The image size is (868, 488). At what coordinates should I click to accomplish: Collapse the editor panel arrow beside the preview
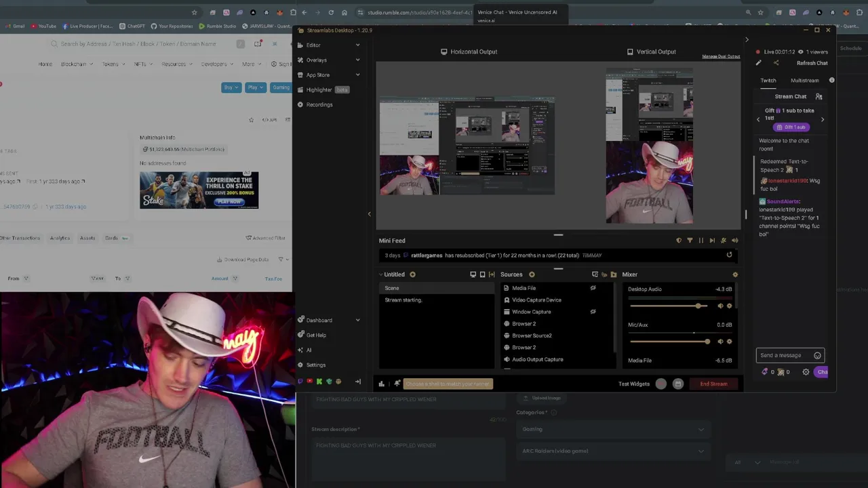(x=369, y=213)
